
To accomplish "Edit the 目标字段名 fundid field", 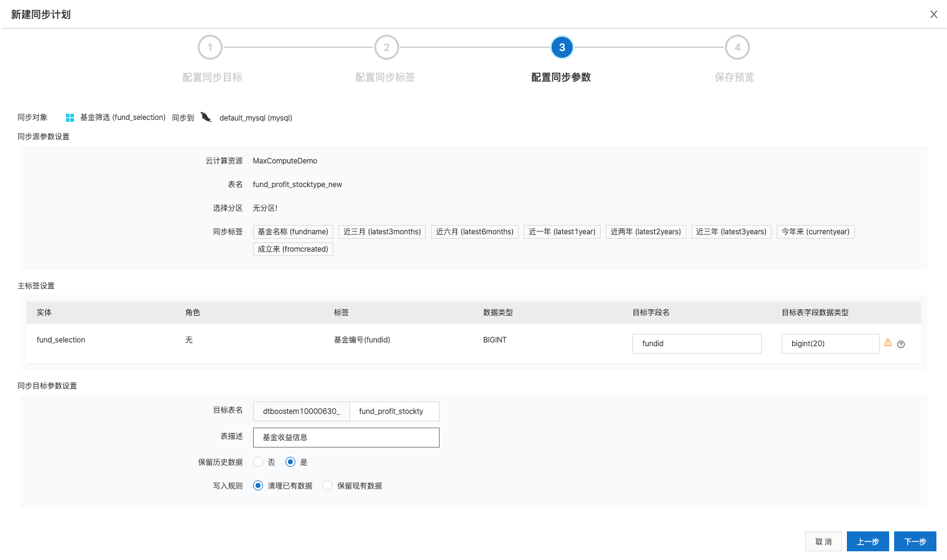I will [x=697, y=344].
